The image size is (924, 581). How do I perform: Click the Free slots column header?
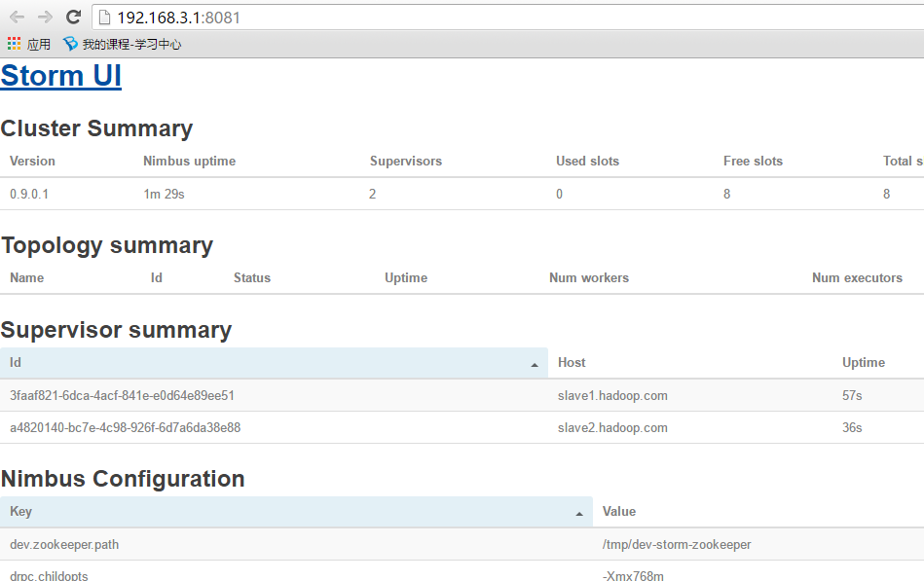753,161
